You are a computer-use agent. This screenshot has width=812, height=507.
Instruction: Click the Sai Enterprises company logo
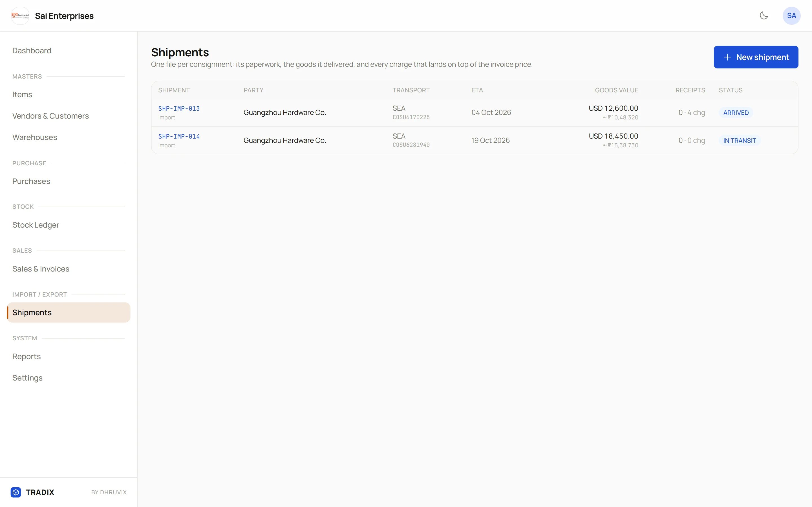[x=20, y=16]
